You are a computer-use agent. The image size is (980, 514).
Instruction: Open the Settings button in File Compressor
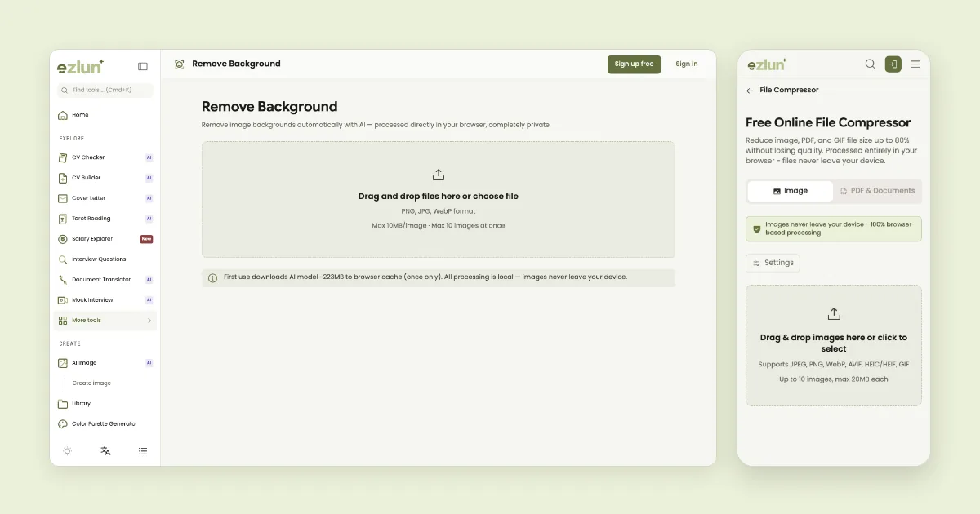pyautogui.click(x=773, y=263)
